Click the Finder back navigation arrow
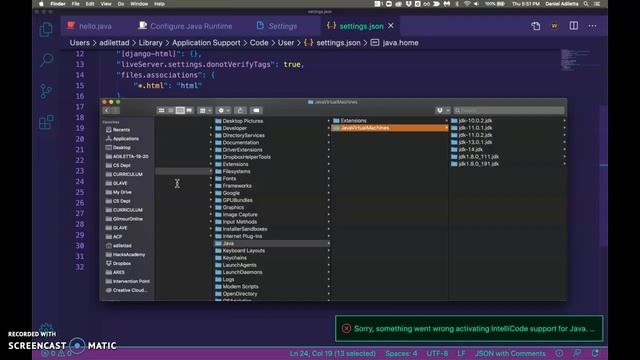640x360 pixels. point(107,111)
